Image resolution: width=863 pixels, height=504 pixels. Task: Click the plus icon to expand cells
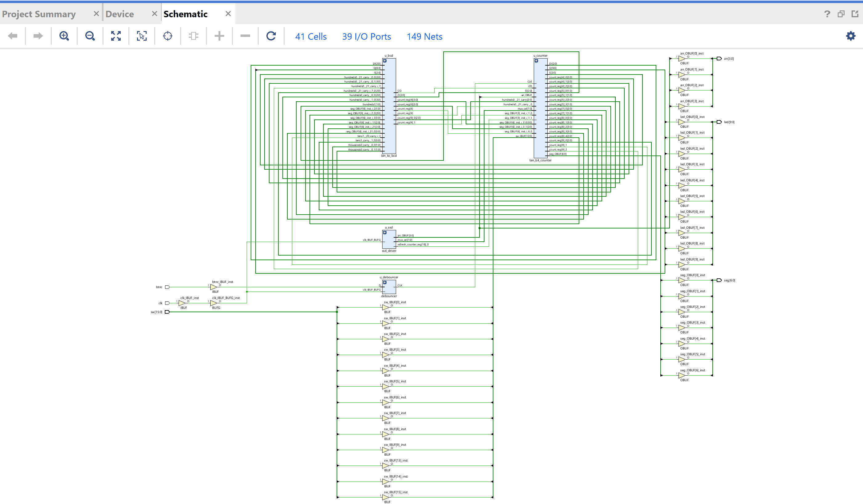click(x=219, y=36)
